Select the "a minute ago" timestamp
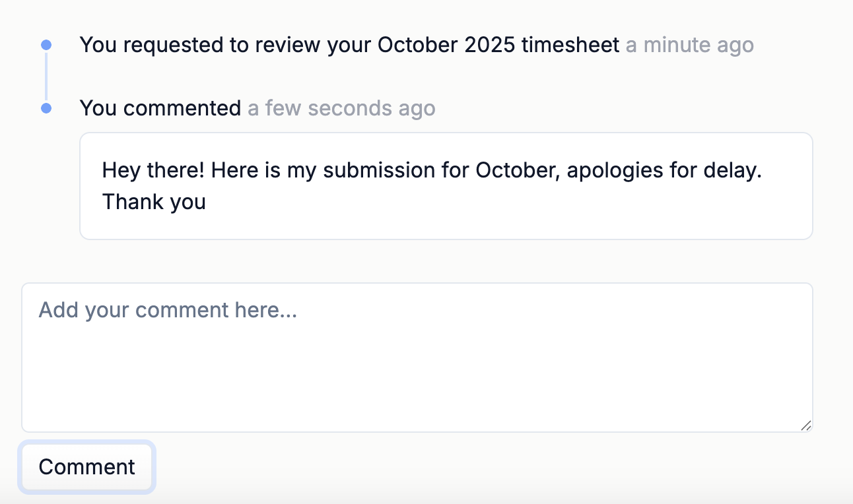 click(689, 46)
